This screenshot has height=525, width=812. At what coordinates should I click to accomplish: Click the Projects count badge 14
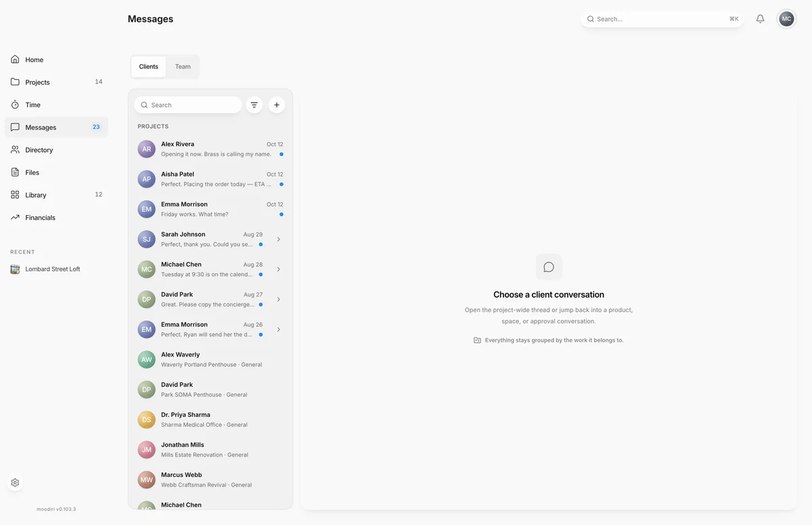[99, 82]
